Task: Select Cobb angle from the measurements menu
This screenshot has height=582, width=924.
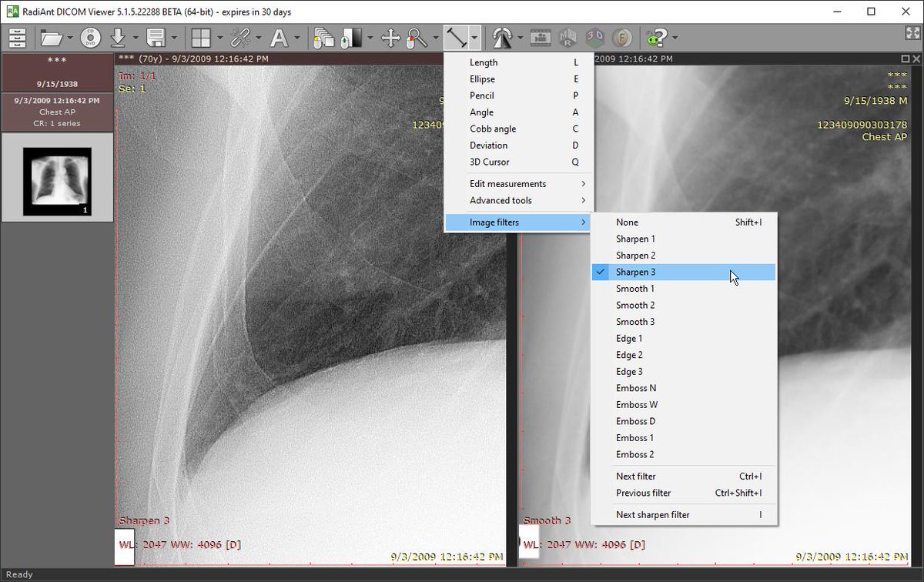Action: tap(493, 129)
